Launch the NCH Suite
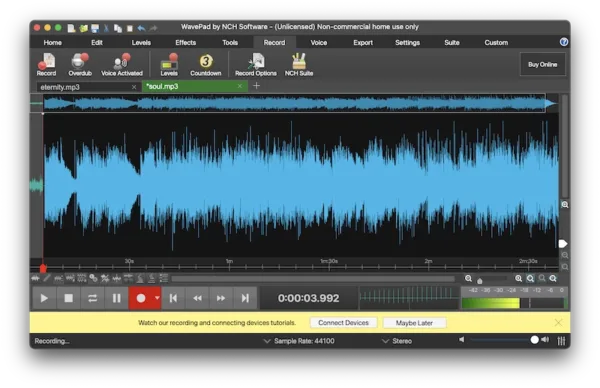 click(299, 65)
